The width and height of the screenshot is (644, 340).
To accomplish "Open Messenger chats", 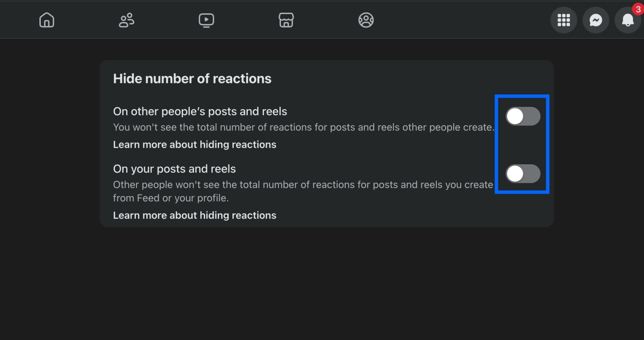I will [596, 19].
